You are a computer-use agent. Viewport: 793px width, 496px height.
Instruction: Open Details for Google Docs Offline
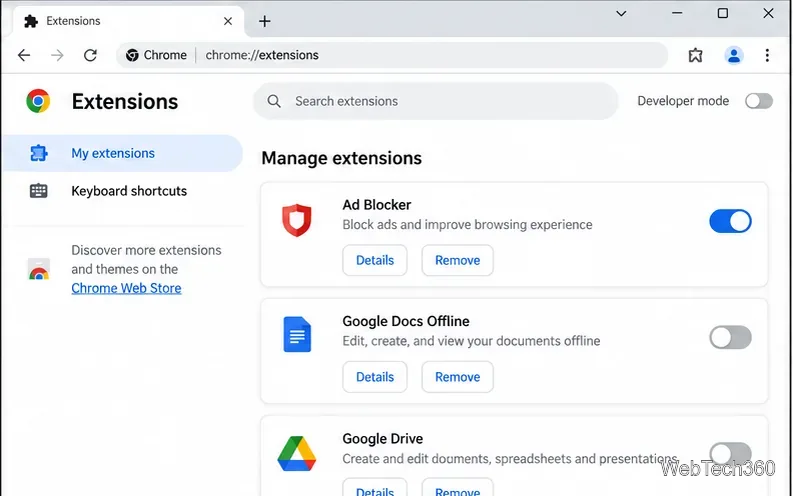pos(375,377)
